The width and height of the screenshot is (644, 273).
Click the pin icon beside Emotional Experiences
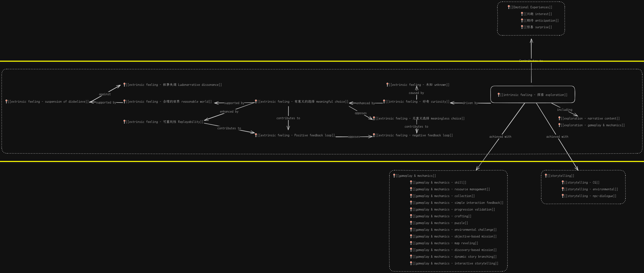509,7
